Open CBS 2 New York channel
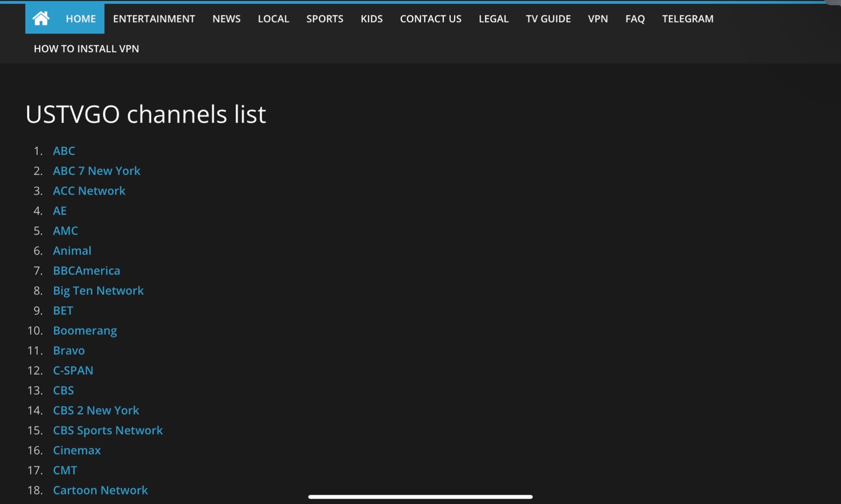Screen dimensions: 841x504 (x=96, y=410)
